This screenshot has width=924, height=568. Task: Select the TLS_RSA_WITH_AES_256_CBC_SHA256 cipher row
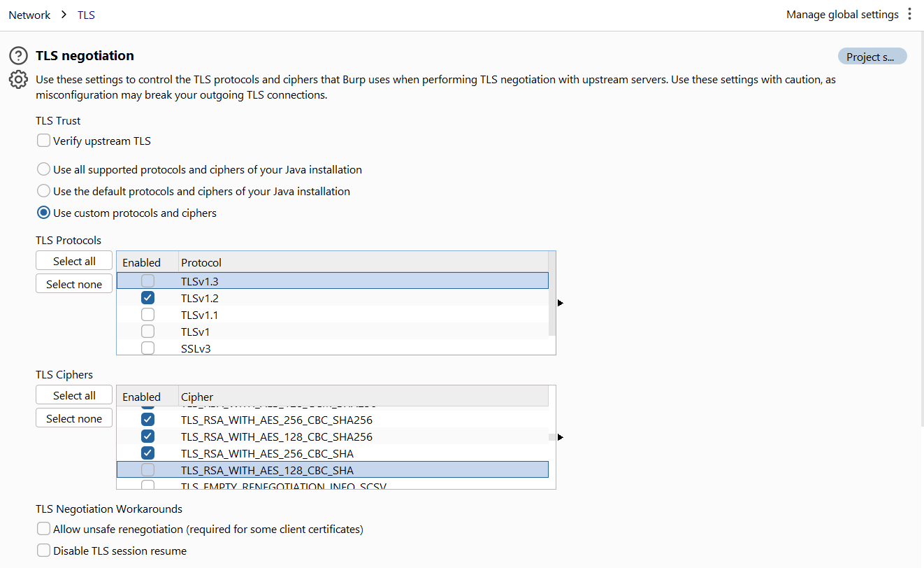[276, 420]
